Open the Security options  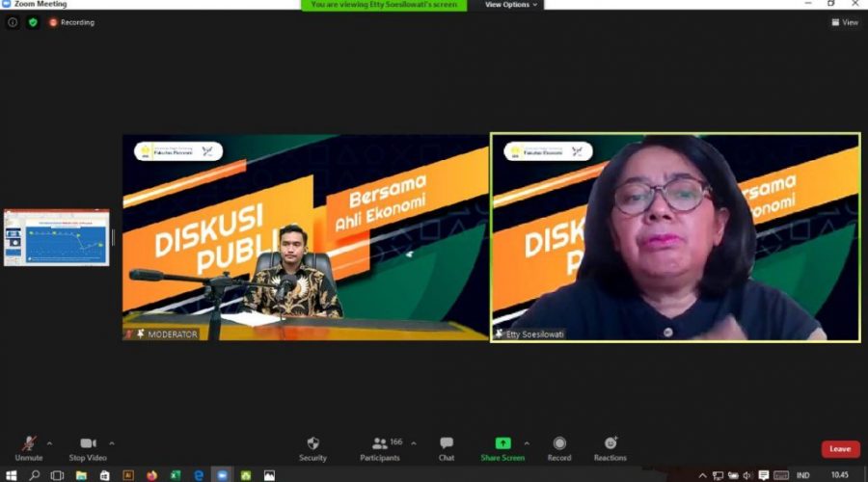coord(312,447)
